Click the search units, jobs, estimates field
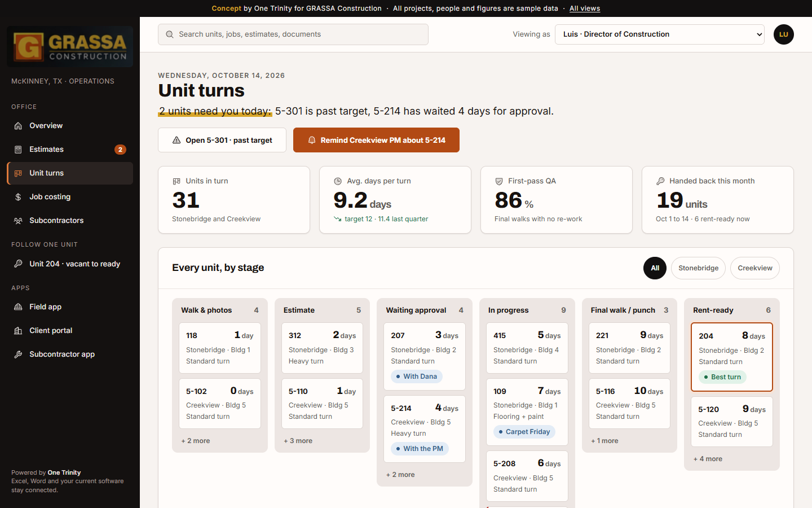Image resolution: width=812 pixels, height=508 pixels. [x=293, y=34]
